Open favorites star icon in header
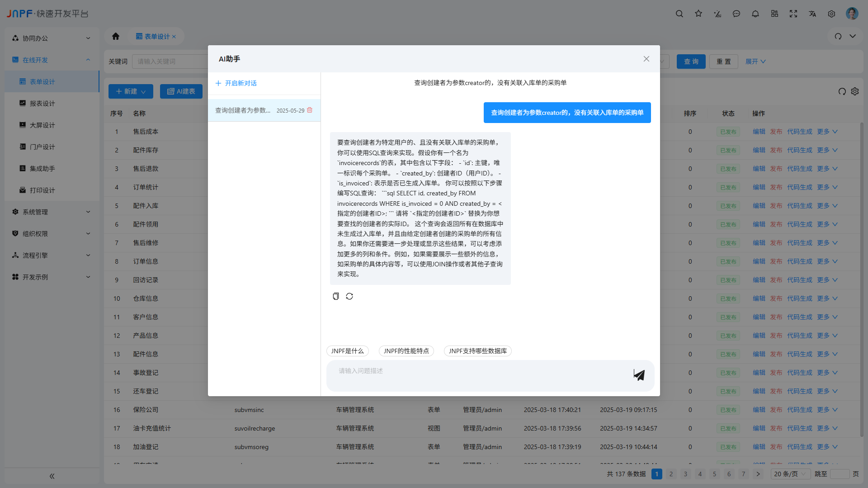Screen dimensions: 868x488 click(698, 14)
